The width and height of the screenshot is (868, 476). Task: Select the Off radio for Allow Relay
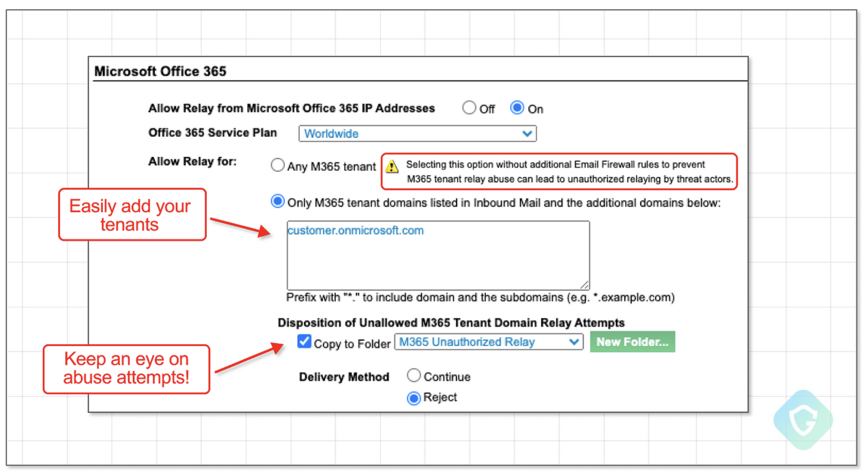[x=469, y=108]
